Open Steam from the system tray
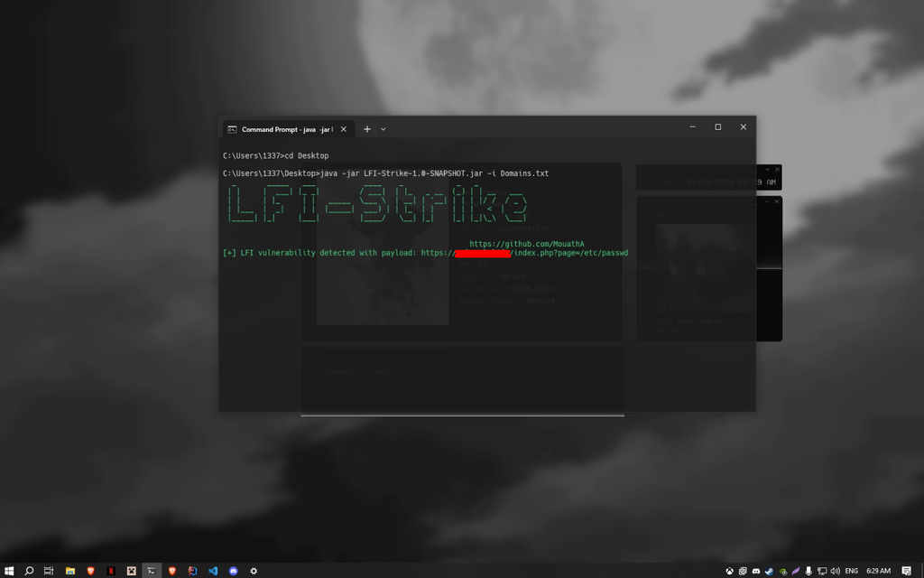924x578 pixels. pos(769,571)
